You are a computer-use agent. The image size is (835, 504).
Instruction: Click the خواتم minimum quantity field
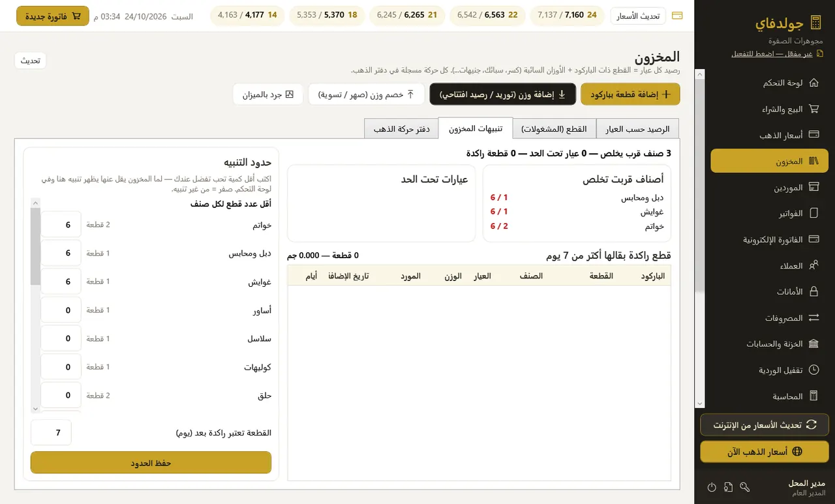(61, 224)
